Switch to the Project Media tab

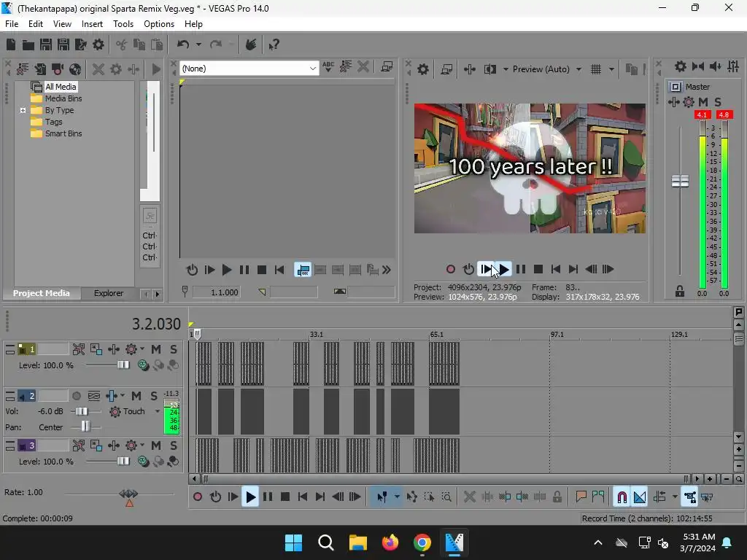[41, 293]
